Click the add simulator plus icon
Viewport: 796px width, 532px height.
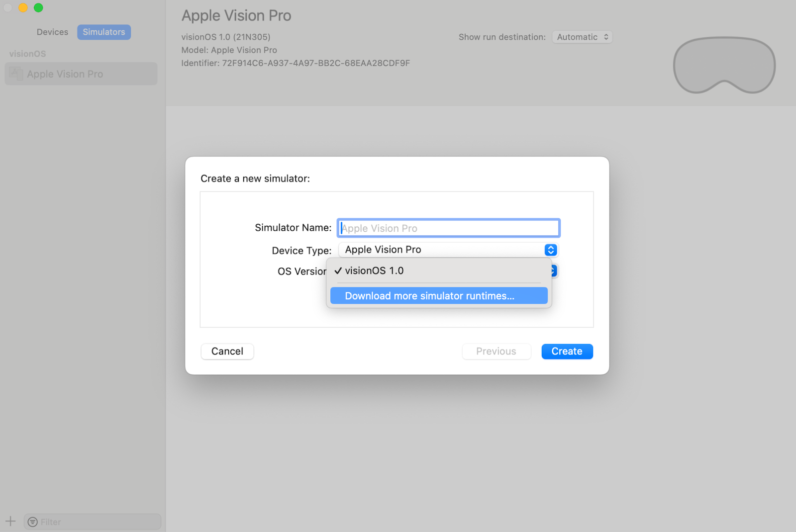coord(10,521)
